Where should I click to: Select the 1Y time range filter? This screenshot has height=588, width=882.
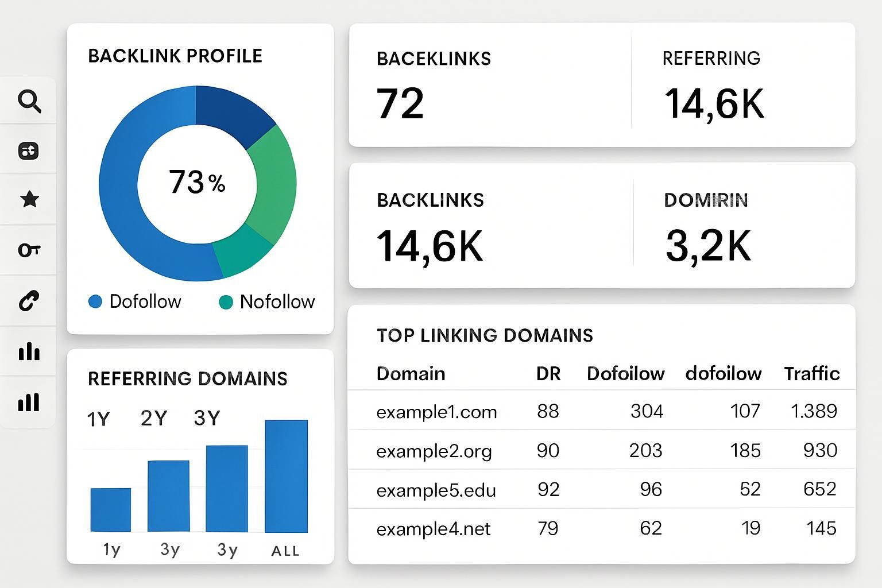pos(99,419)
